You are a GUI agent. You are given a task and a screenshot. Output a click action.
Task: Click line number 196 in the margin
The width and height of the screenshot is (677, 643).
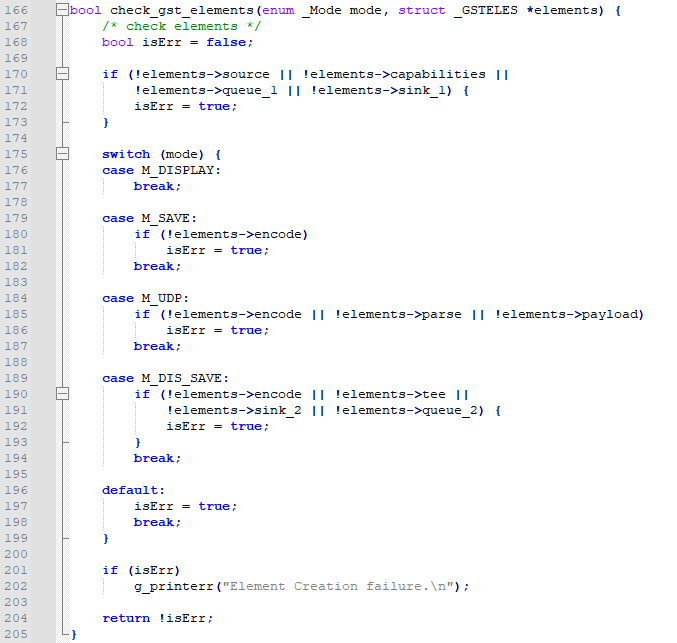(x=16, y=490)
